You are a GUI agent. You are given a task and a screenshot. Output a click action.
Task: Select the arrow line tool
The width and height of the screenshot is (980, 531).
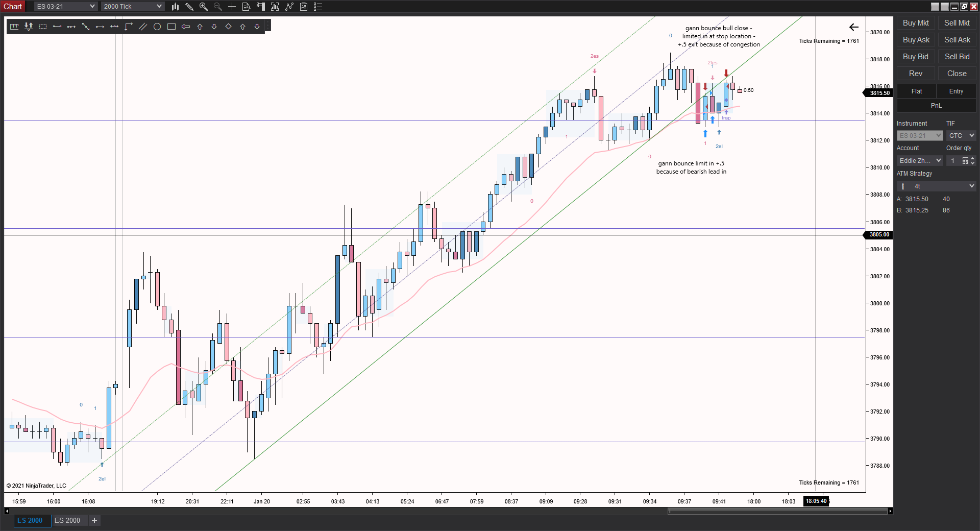pyautogui.click(x=100, y=27)
